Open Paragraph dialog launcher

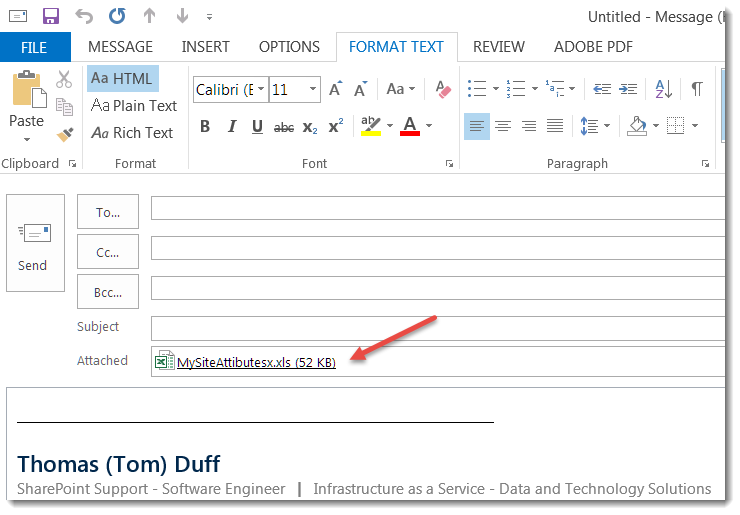705,164
